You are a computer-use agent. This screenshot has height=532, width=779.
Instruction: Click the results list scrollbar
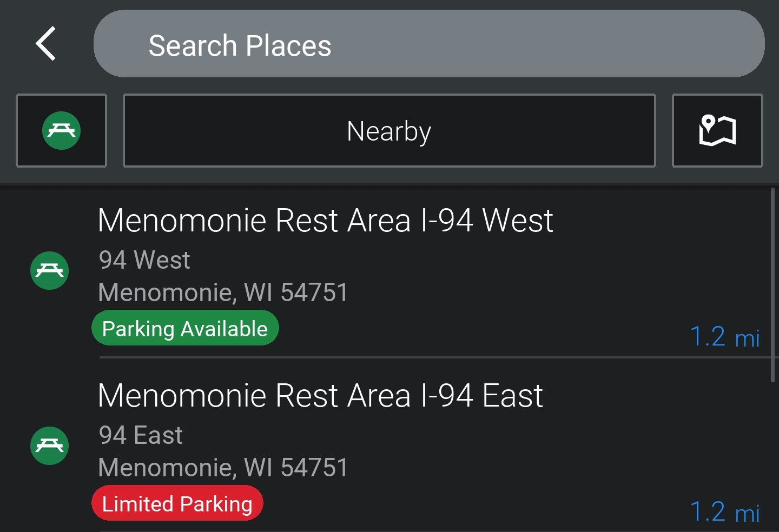click(x=773, y=285)
